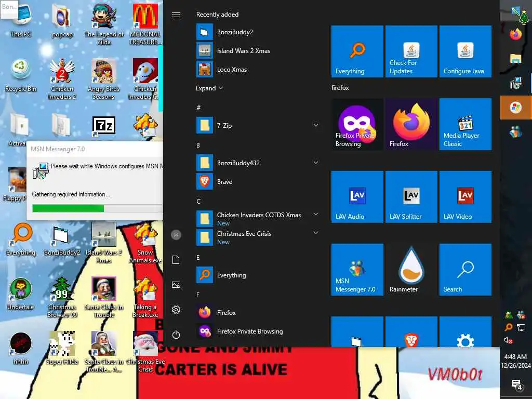Click the muted volume tray icon

click(508, 340)
